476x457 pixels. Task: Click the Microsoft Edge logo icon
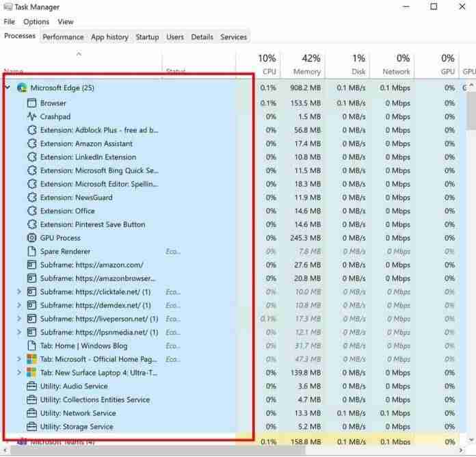pyautogui.click(x=22, y=88)
